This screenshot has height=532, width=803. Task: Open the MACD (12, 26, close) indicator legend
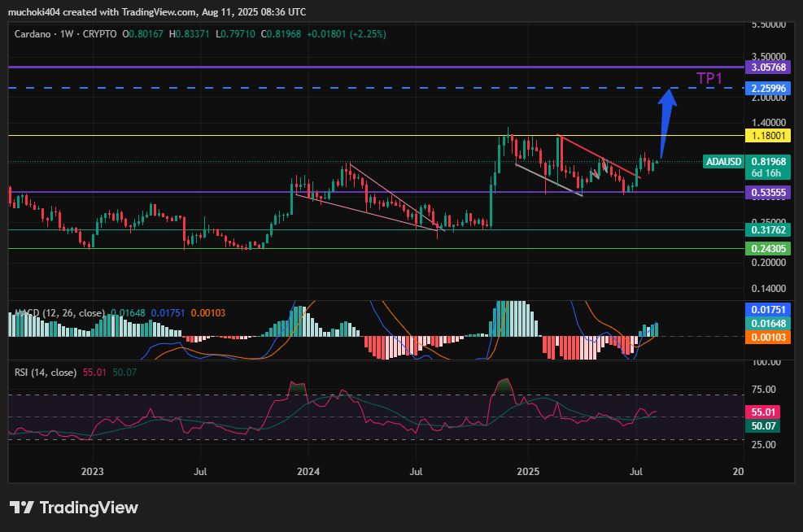click(x=59, y=313)
